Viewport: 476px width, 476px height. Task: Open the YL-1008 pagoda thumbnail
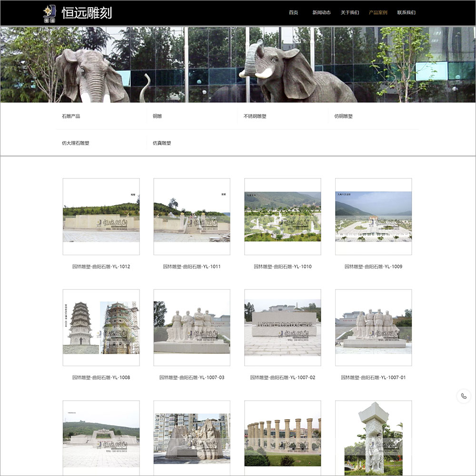click(x=101, y=327)
